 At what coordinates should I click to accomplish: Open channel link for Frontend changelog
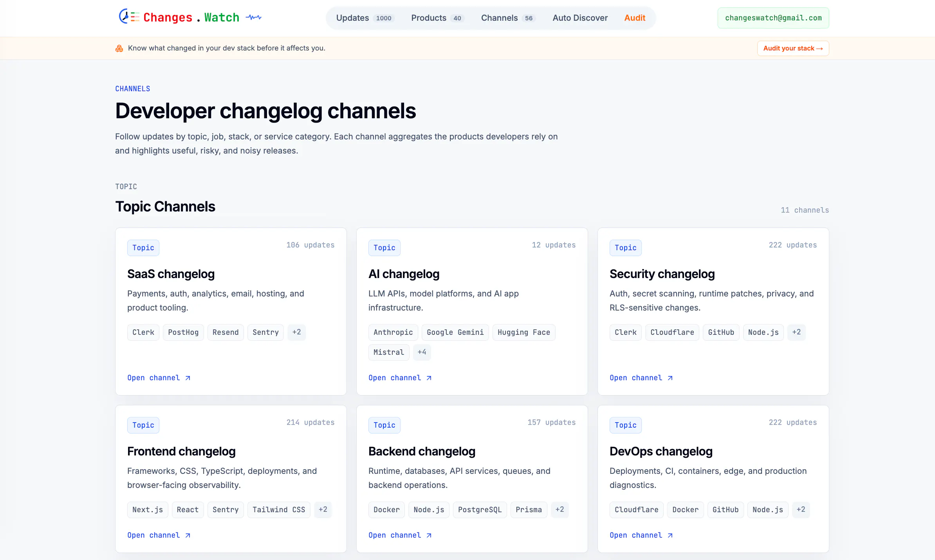(159, 535)
